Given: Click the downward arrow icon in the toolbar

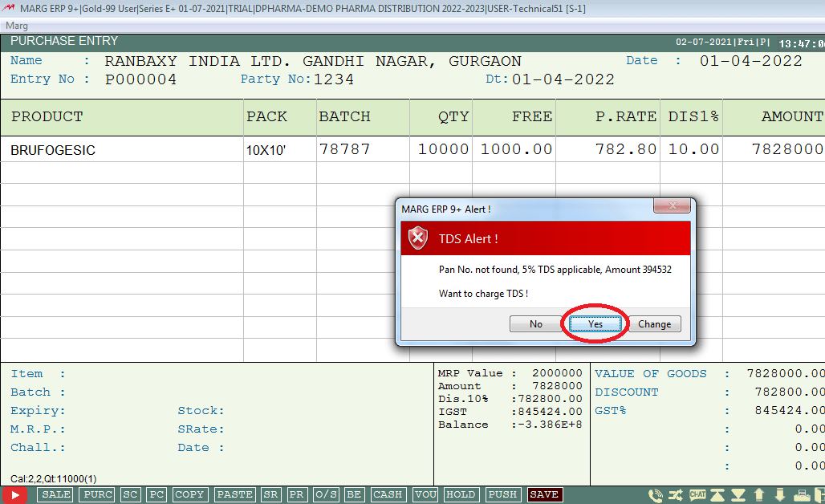Looking at the screenshot, I should tap(780, 494).
